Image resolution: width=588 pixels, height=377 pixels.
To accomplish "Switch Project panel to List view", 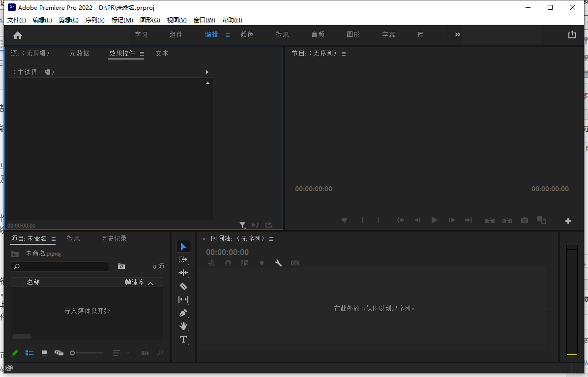I will 29,353.
